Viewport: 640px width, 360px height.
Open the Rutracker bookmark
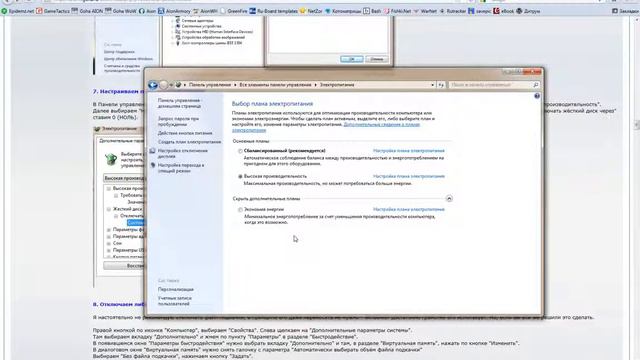pyautogui.click(x=452, y=11)
